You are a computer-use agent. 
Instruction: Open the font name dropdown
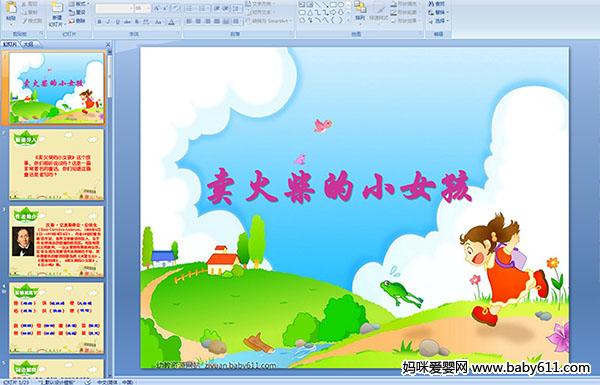pos(131,8)
